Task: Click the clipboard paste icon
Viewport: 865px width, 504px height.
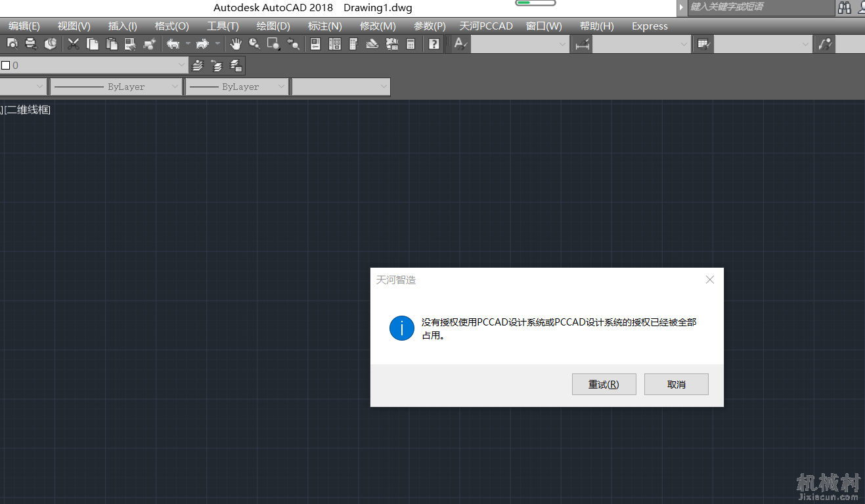Action: click(112, 44)
